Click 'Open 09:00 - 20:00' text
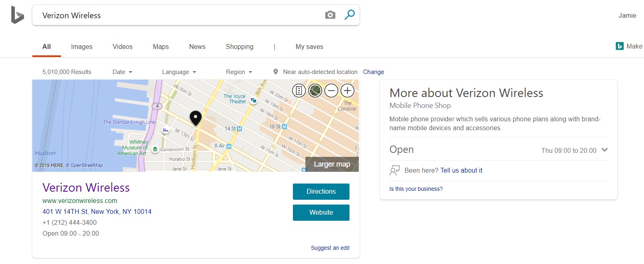Screen dimensions: 644x264 pyautogui.click(x=71, y=233)
